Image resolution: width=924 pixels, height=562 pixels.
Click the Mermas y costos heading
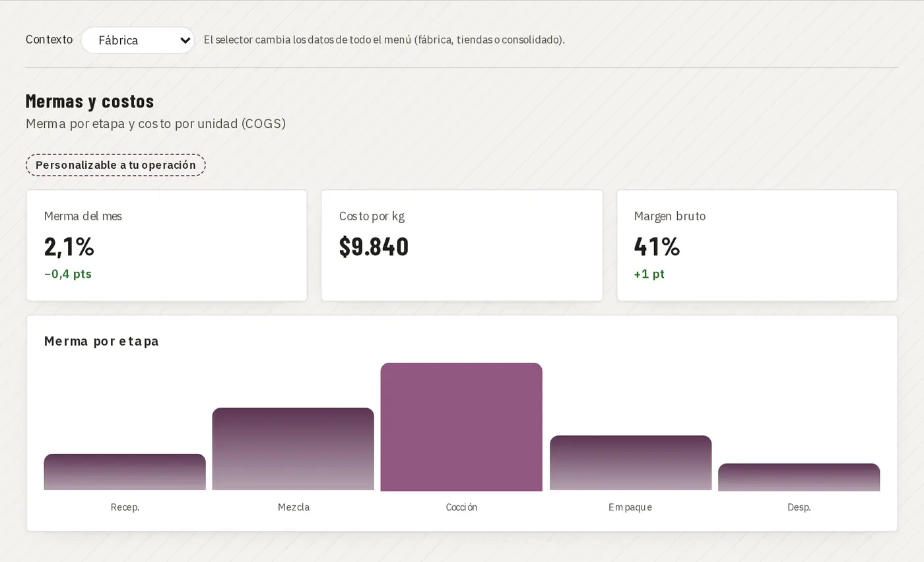click(x=90, y=101)
